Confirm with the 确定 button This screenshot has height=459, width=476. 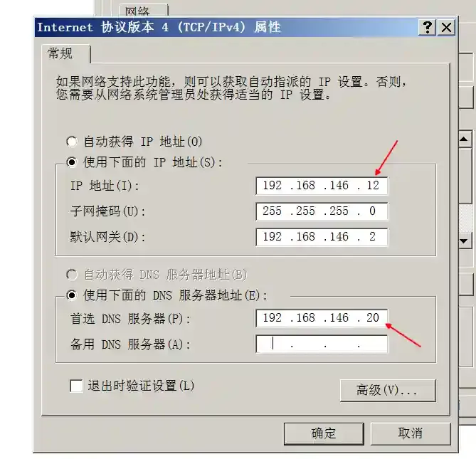(x=324, y=433)
